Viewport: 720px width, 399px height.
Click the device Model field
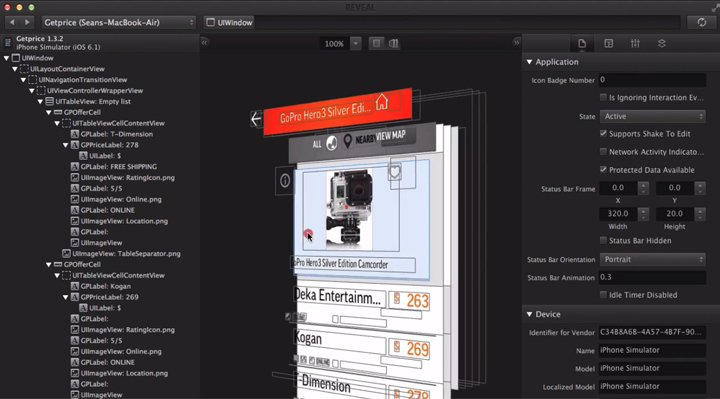[652, 368]
